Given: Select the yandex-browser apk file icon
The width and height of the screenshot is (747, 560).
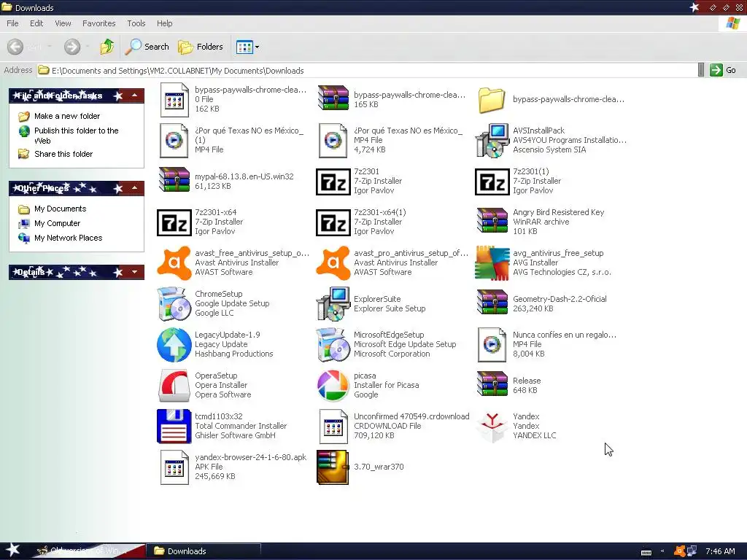Looking at the screenshot, I should click(x=174, y=467).
